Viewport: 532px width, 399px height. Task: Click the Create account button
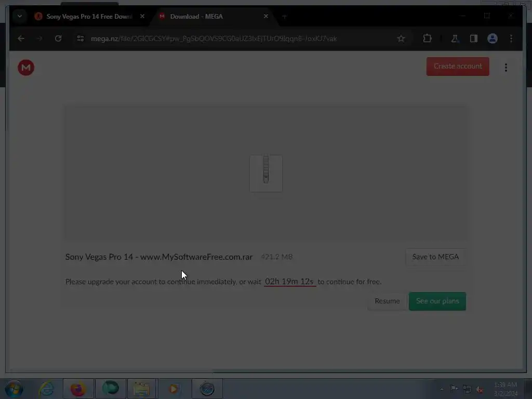(458, 66)
